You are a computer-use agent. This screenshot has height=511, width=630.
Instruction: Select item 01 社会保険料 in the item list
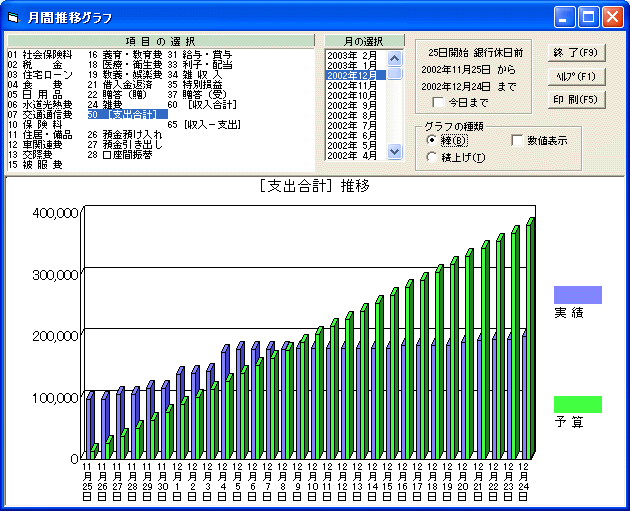click(x=40, y=54)
